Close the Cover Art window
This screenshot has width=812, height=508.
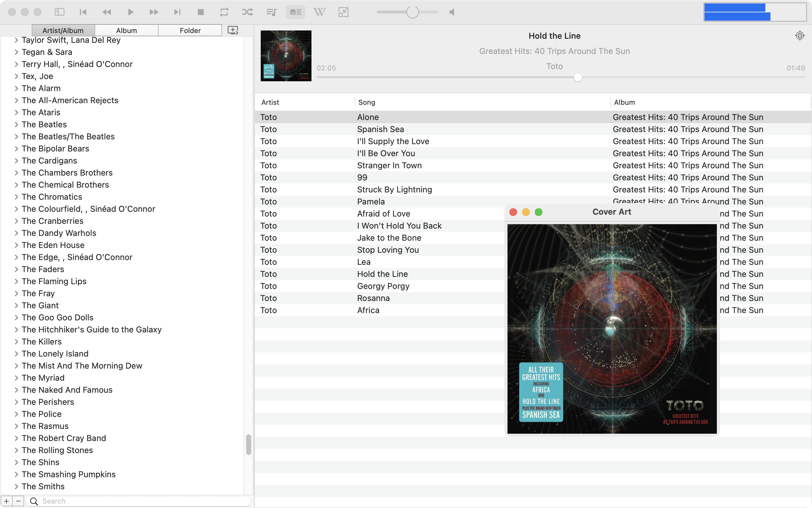click(x=513, y=212)
